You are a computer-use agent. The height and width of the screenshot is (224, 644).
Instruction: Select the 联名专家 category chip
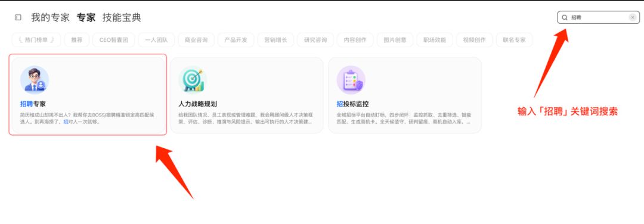[515, 40]
